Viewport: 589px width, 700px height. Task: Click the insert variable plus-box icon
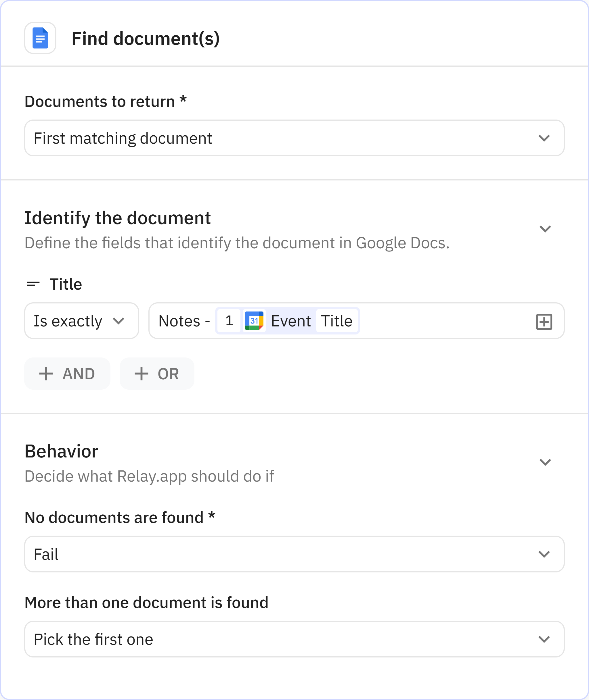pyautogui.click(x=544, y=322)
